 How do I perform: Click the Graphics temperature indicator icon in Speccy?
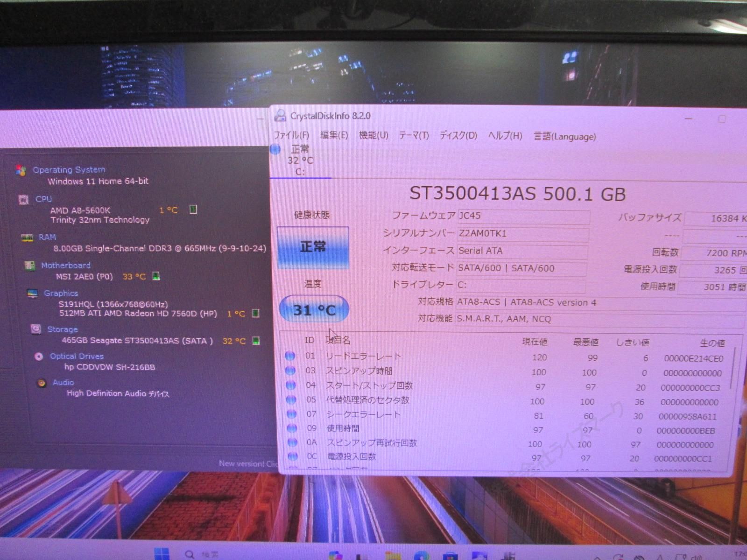pyautogui.click(x=256, y=313)
